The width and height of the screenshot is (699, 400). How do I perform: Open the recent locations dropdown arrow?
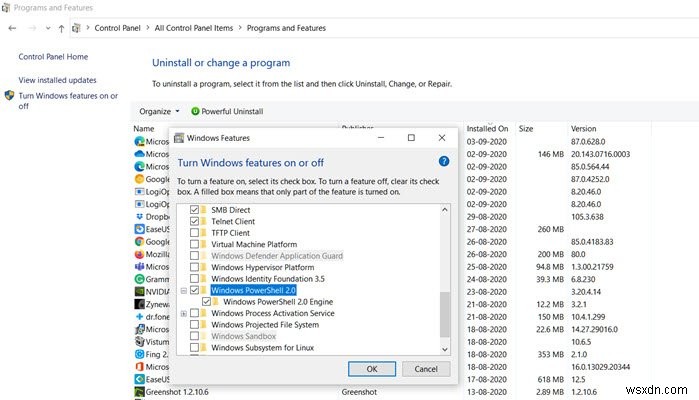[x=48, y=28]
